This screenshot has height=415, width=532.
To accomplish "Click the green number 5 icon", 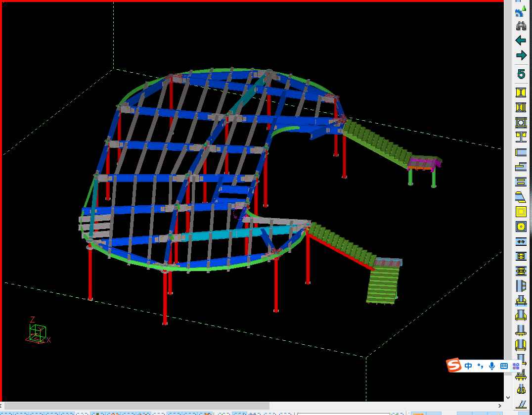I will [x=521, y=74].
